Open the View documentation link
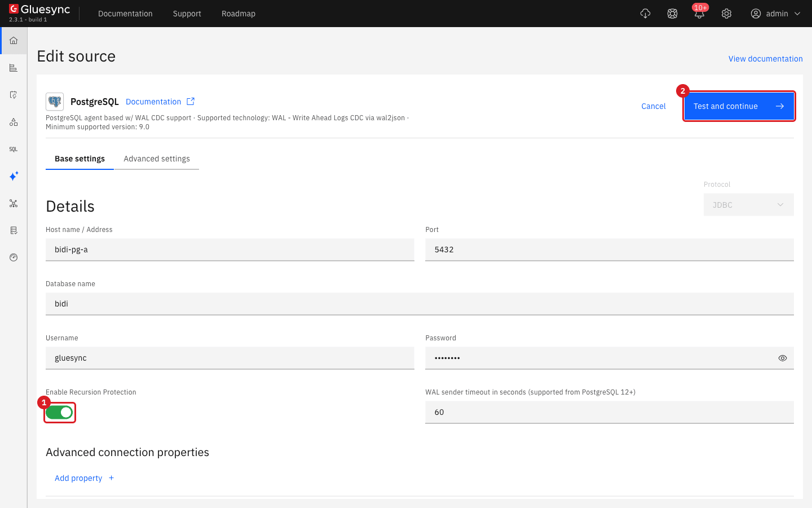This screenshot has width=812, height=508. [x=765, y=59]
